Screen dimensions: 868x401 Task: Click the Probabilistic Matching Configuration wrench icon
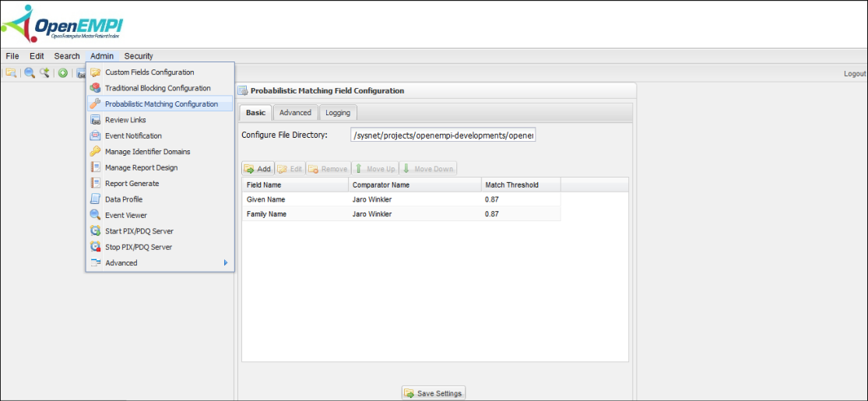(x=95, y=104)
